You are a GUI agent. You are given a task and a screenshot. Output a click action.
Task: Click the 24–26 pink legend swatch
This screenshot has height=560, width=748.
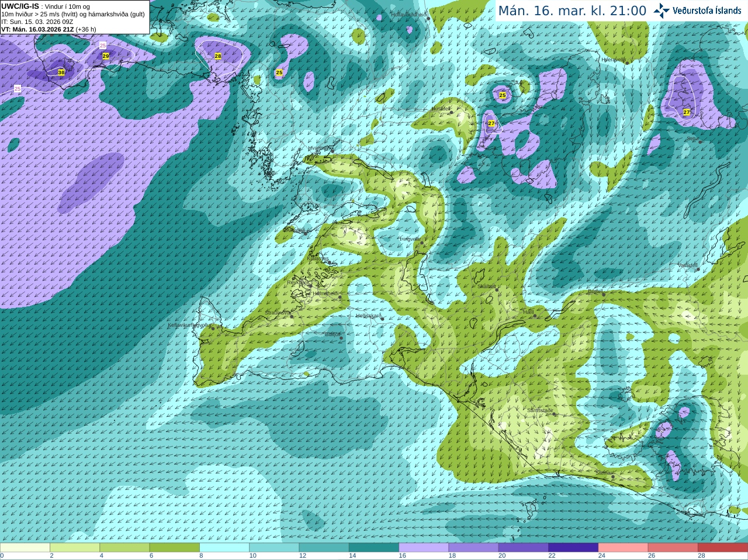pos(624,547)
